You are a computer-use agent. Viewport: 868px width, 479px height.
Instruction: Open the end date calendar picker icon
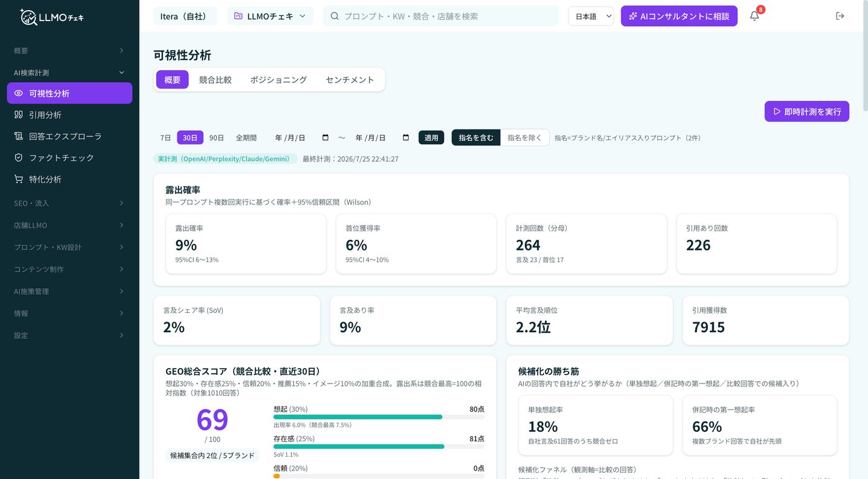(406, 138)
